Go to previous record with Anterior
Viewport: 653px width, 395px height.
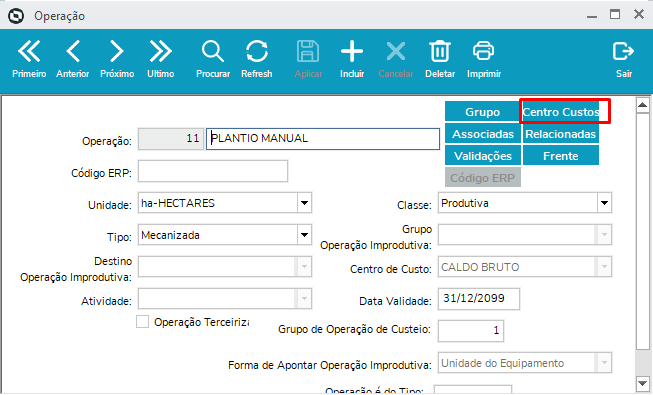[x=73, y=59]
